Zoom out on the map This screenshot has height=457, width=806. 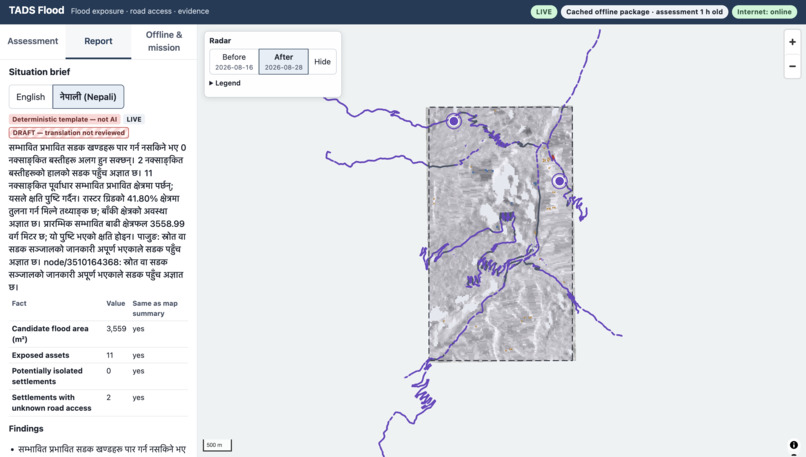coord(792,66)
